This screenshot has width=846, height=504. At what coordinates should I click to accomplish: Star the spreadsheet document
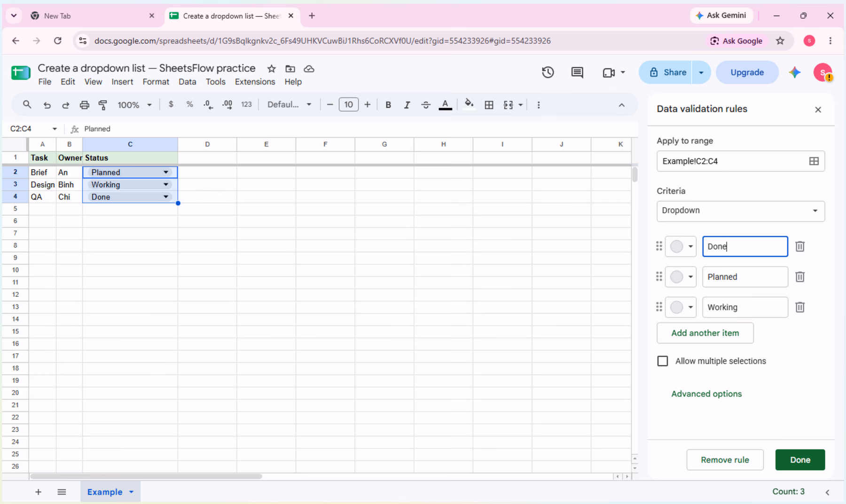(x=271, y=69)
